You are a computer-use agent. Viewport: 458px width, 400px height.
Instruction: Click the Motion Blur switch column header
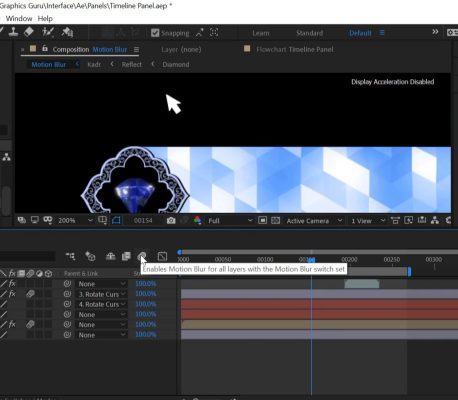(x=30, y=274)
